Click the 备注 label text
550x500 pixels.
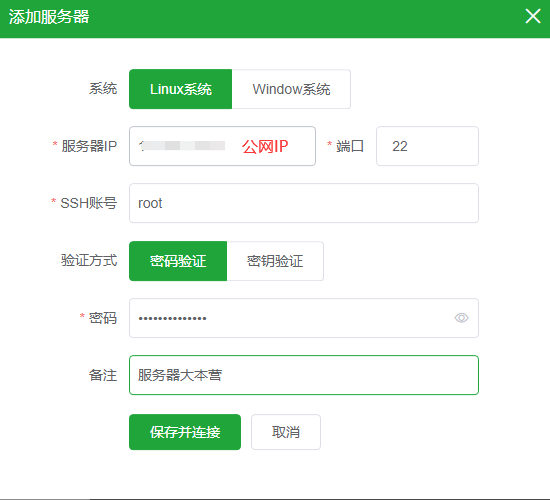pyautogui.click(x=103, y=375)
